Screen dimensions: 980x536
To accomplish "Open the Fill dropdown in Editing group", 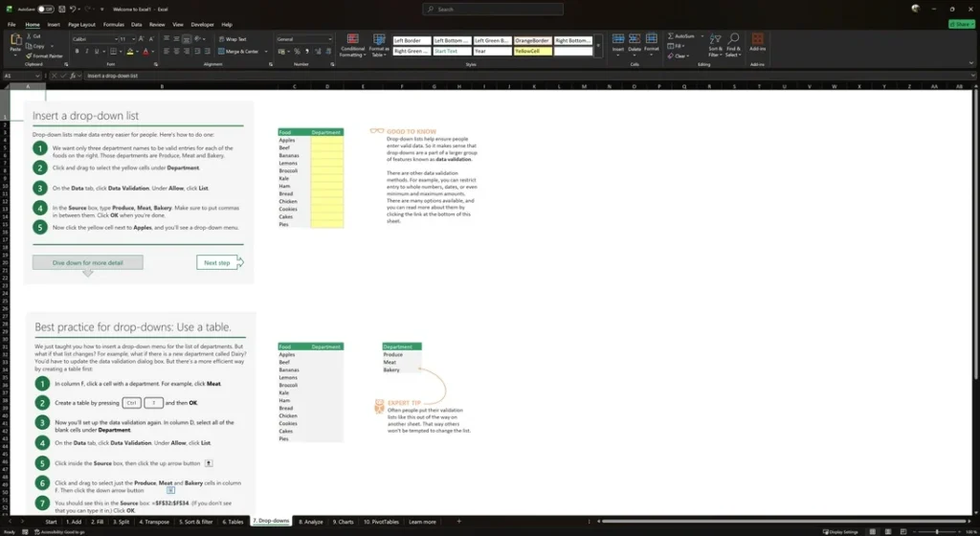I will (676, 46).
